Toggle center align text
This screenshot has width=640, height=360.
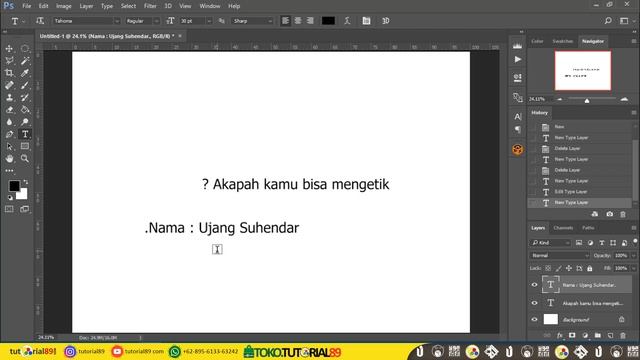(x=298, y=21)
